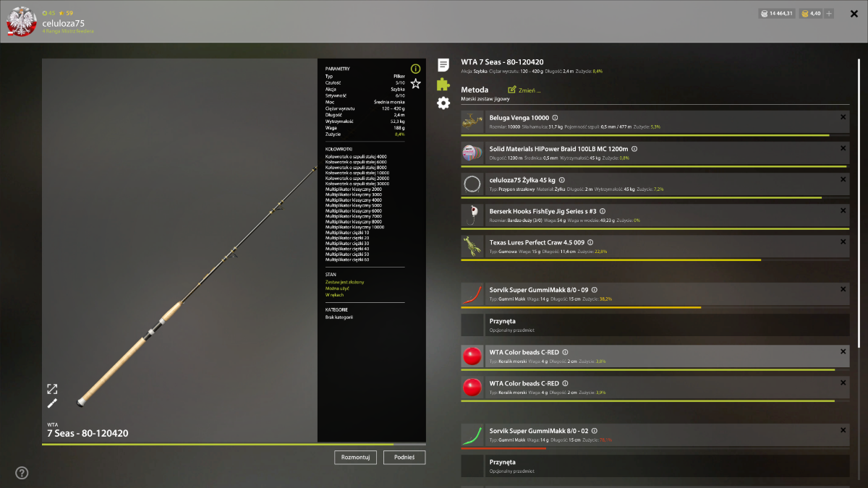Open the green puzzle piece tab
The width and height of the screenshot is (868, 488).
[443, 84]
